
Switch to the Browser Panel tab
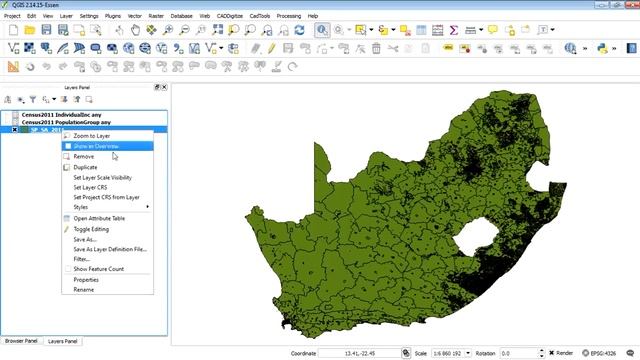[21, 341]
